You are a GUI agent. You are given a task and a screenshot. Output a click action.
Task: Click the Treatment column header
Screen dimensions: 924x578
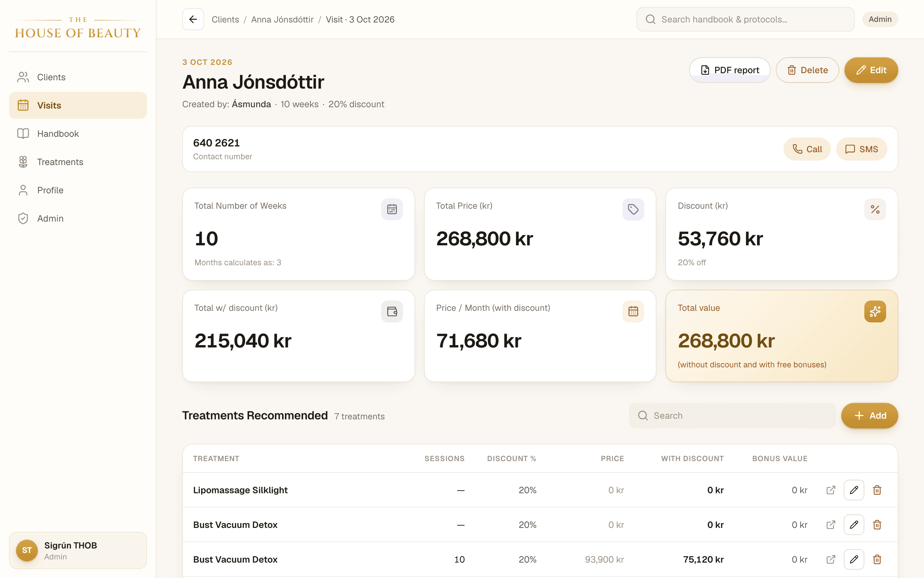(216, 459)
